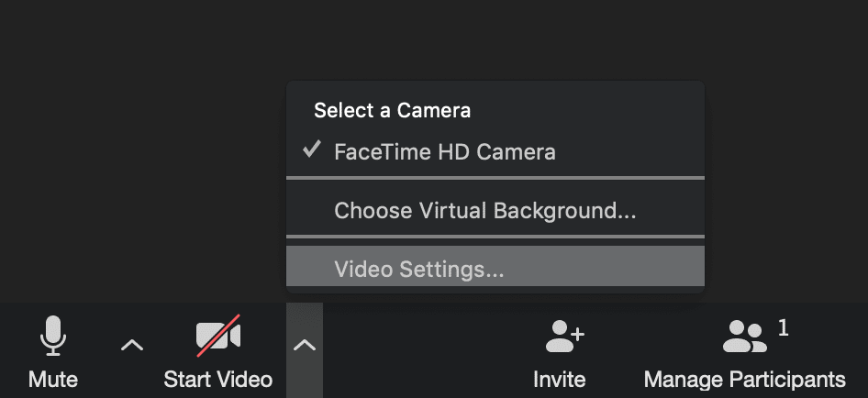Viewport: 868px width, 398px height.
Task: Click the microphone icon to mute
Action: click(x=52, y=336)
